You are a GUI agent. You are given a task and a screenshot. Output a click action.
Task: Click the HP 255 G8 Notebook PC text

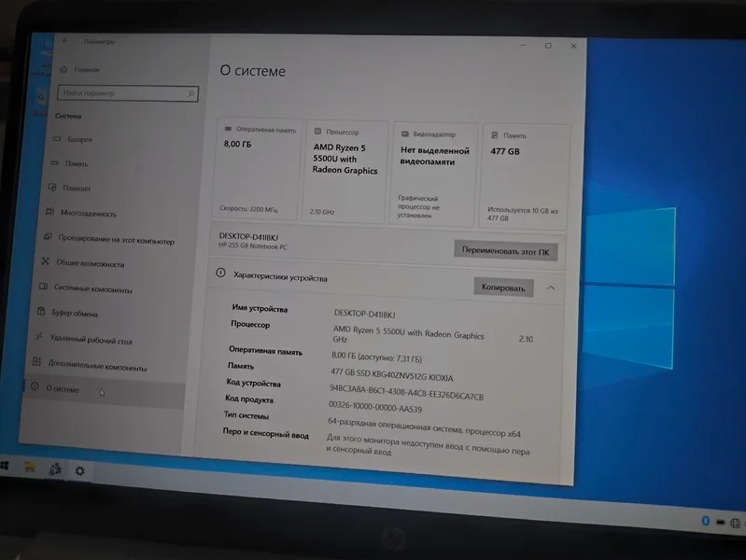253,246
